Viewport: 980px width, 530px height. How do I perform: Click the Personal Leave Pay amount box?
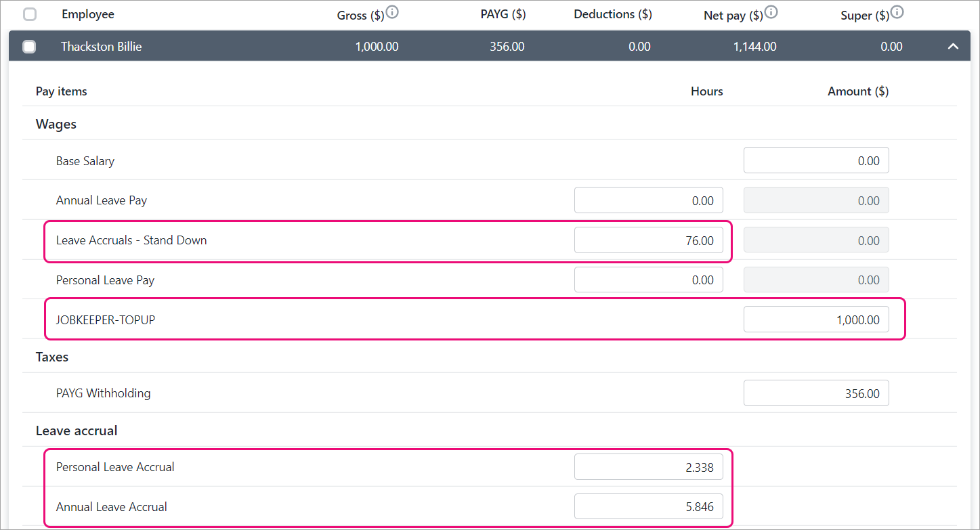816,280
